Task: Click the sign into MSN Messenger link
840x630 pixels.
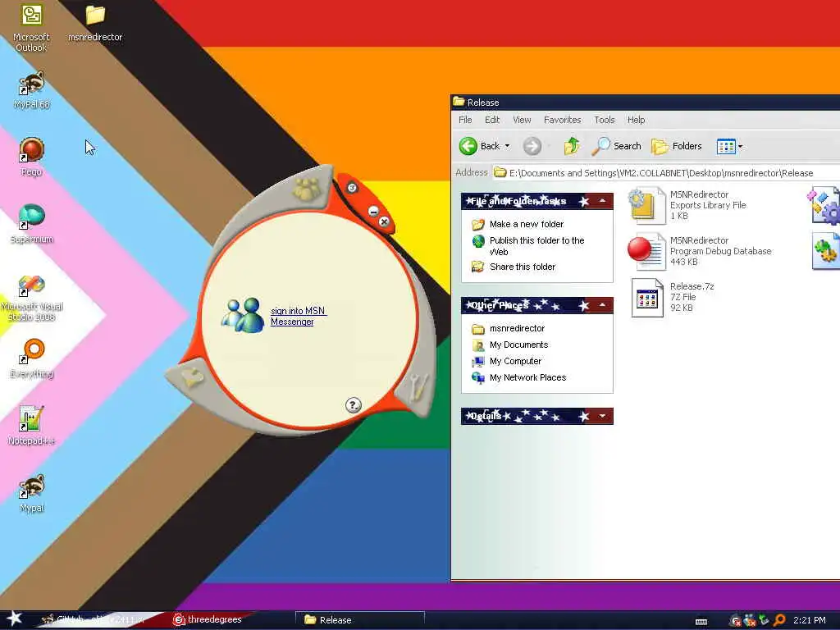Action: 299,316
